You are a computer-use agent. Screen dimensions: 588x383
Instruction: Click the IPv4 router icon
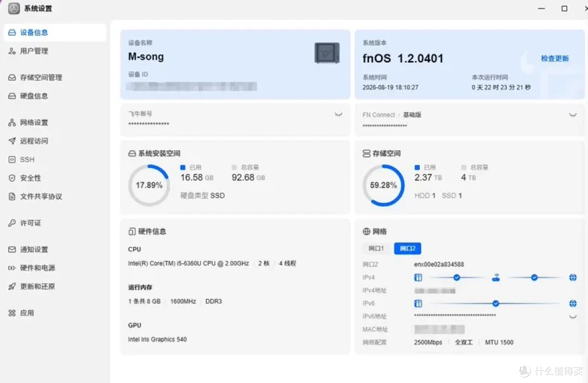[x=496, y=277]
